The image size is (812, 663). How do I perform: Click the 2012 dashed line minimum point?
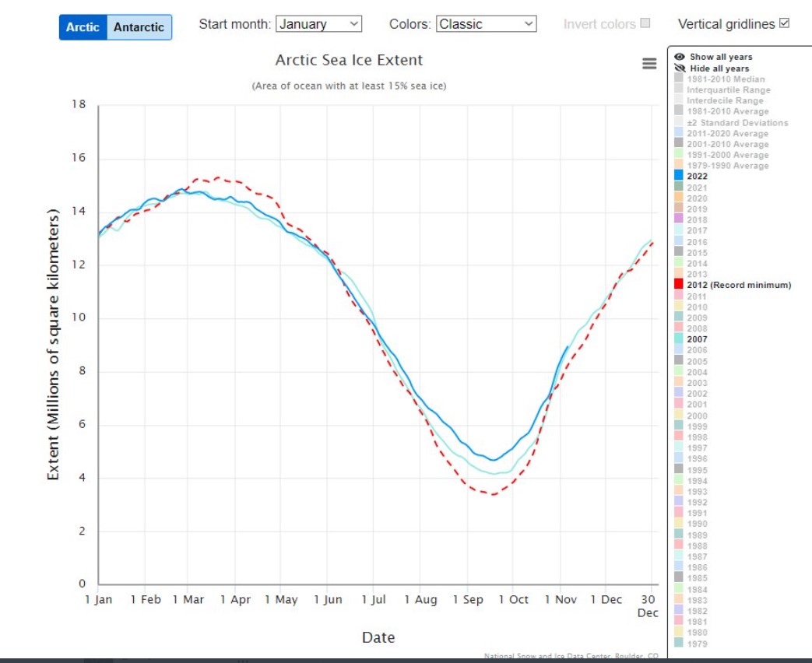tap(492, 494)
